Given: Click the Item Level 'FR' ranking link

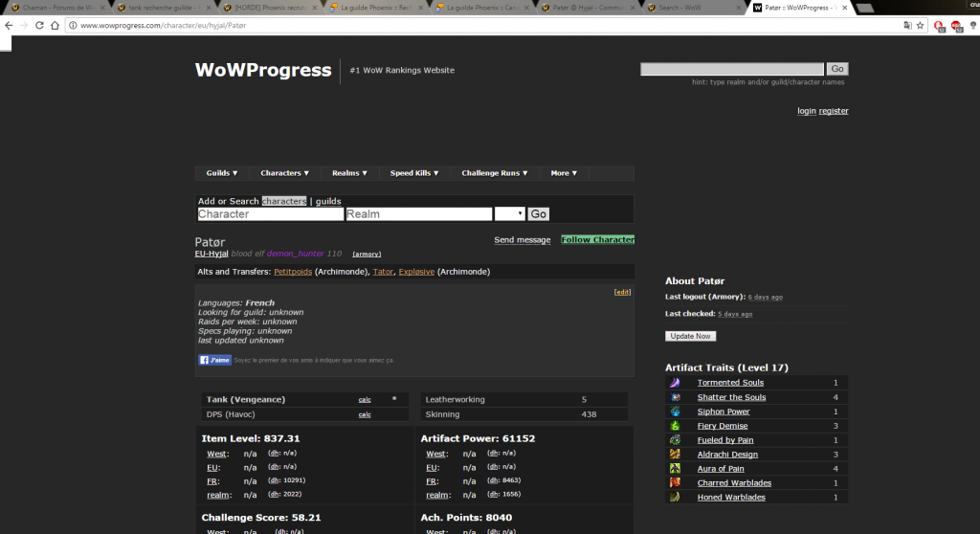Looking at the screenshot, I should pos(212,481).
